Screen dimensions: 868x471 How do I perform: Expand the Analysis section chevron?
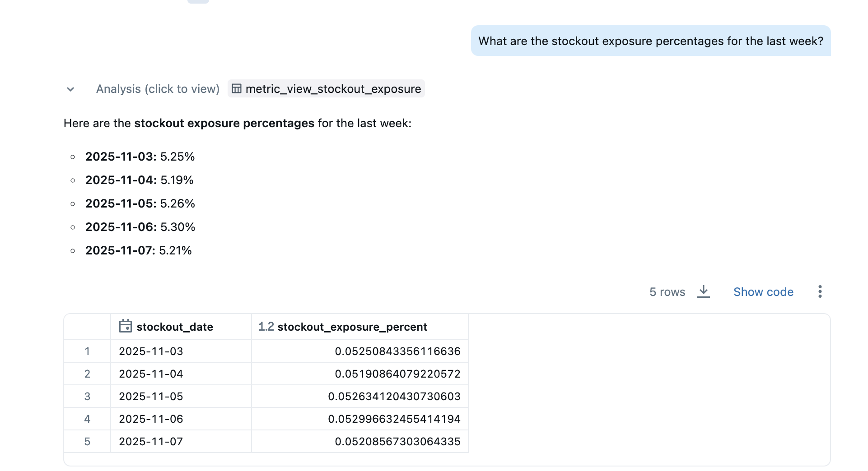point(70,89)
